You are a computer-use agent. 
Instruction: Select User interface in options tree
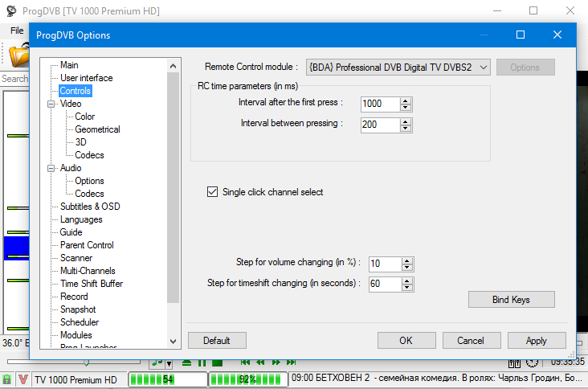click(86, 78)
